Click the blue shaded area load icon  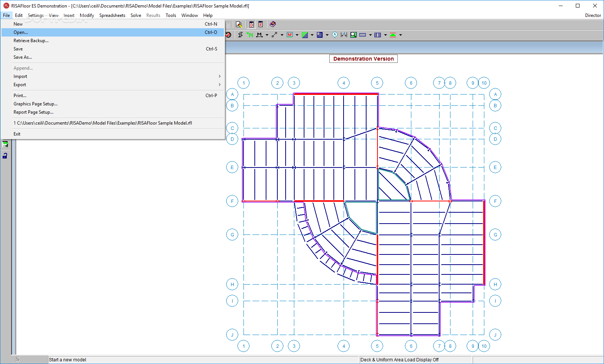click(319, 35)
